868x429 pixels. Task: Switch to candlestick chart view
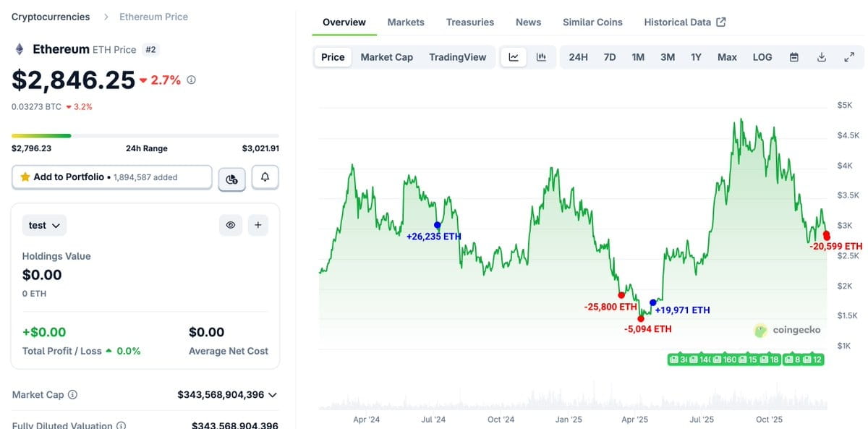tap(541, 57)
